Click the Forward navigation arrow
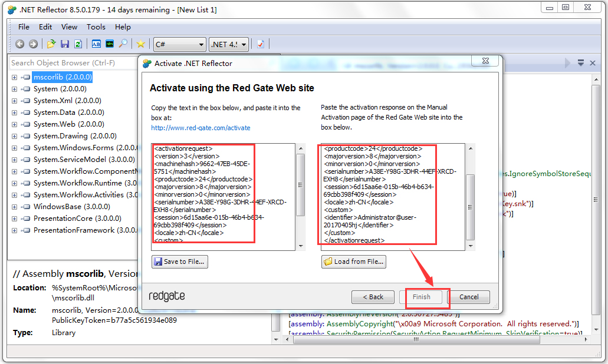Viewport: 608px width, 364px height. pyautogui.click(x=34, y=44)
